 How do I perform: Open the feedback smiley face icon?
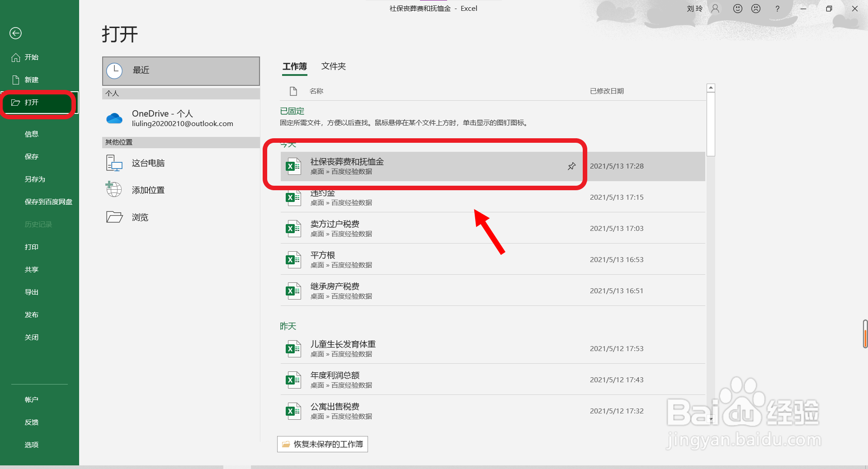point(737,9)
